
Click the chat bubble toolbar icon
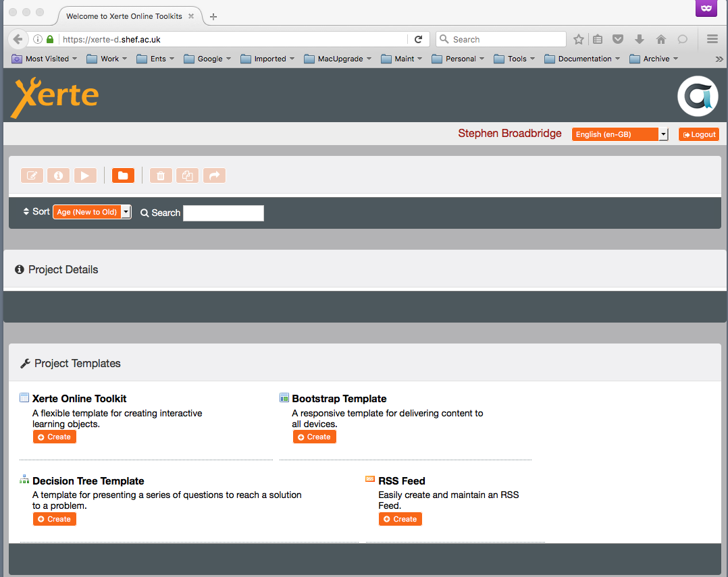click(683, 39)
